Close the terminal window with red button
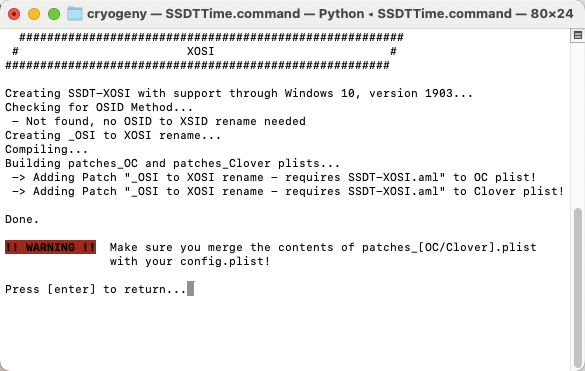This screenshot has width=585, height=371. pyautogui.click(x=14, y=14)
